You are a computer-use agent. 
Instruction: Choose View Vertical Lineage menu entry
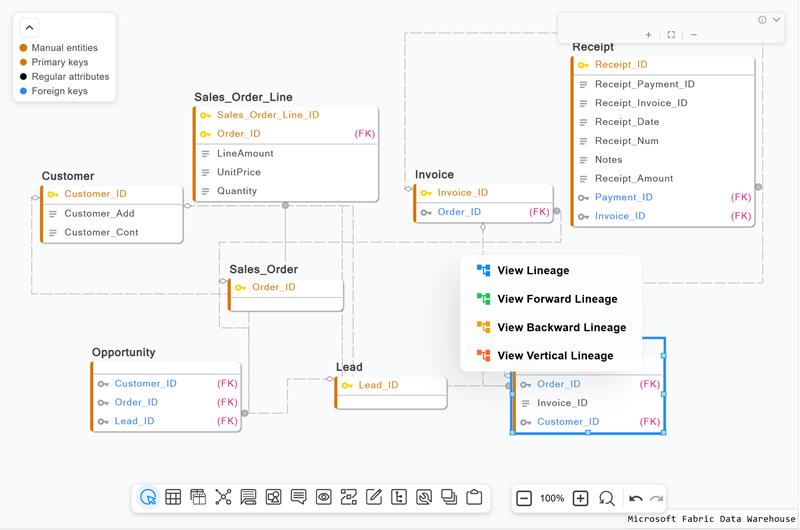[x=551, y=356]
